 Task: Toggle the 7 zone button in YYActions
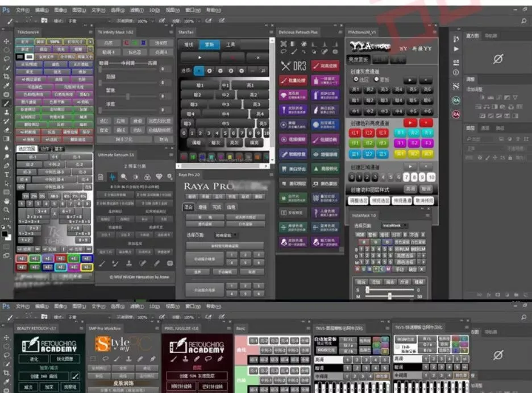pyautogui.click(x=406, y=177)
